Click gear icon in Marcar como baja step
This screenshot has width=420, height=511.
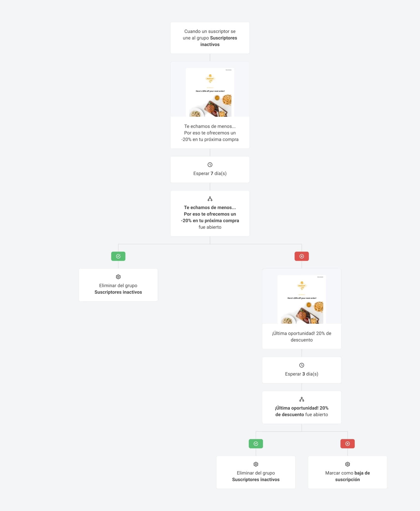click(347, 464)
